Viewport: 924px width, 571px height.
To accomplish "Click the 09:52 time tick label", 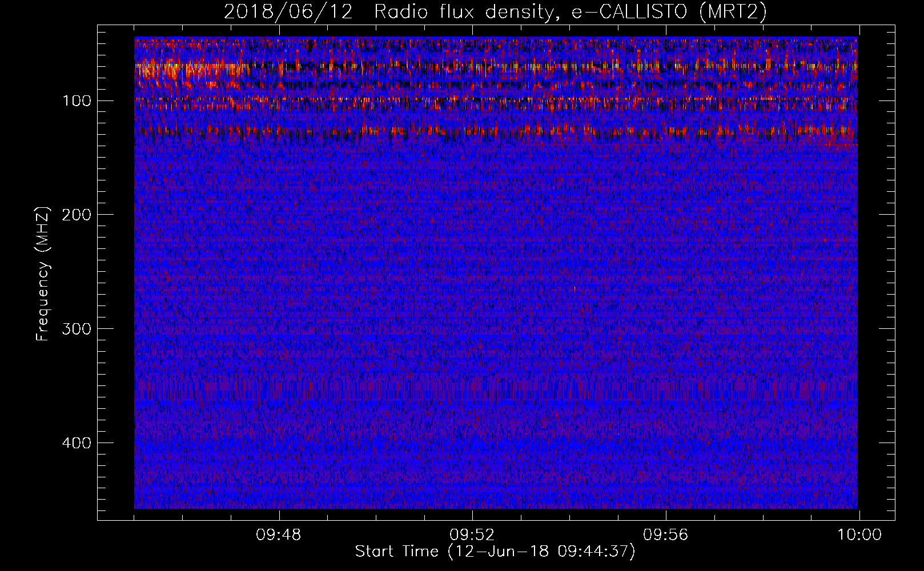I will coord(472,535).
